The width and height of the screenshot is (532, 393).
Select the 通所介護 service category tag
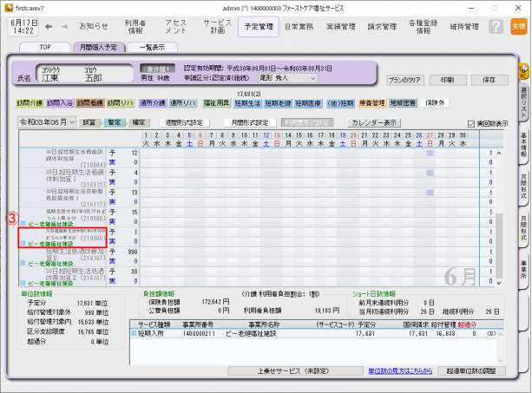pyautogui.click(x=154, y=103)
